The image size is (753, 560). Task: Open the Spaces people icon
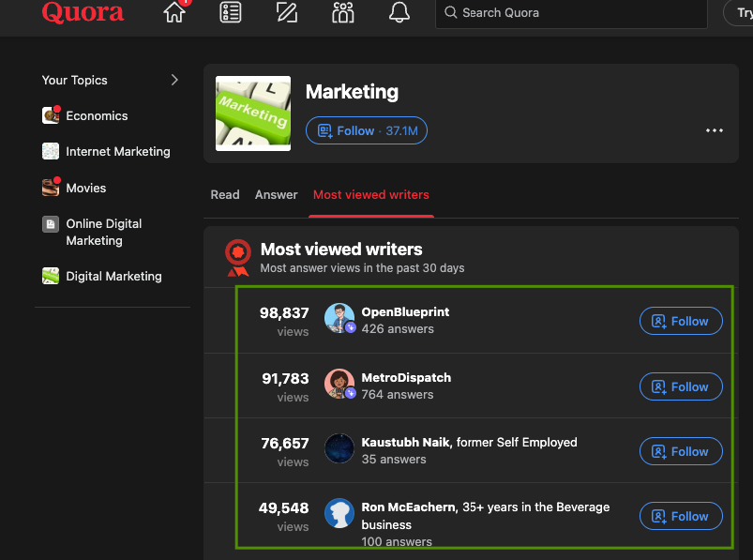[x=343, y=12]
